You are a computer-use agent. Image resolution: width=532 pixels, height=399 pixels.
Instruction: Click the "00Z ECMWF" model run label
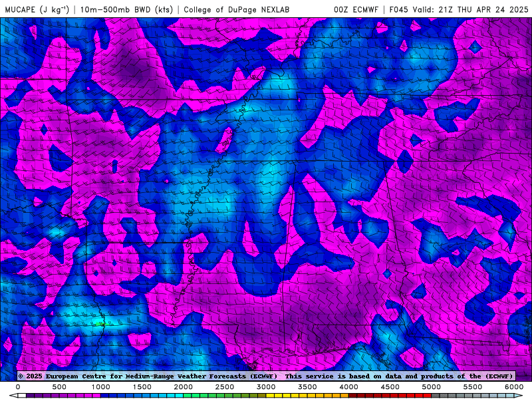[x=356, y=9]
